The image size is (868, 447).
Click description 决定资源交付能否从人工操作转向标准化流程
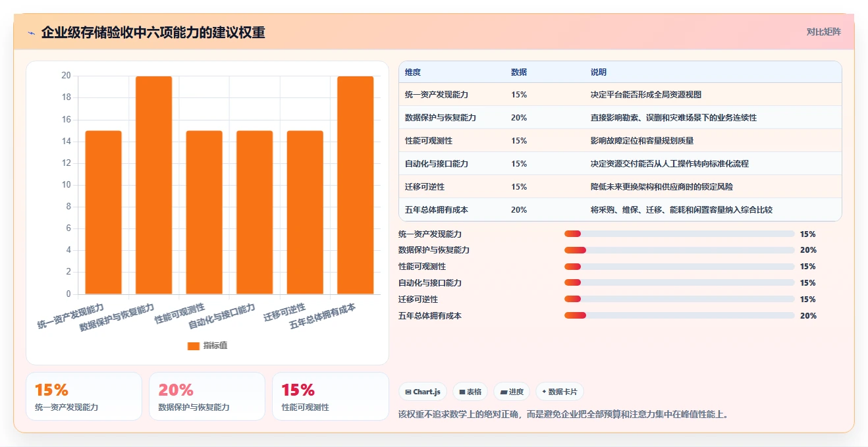pyautogui.click(x=670, y=164)
